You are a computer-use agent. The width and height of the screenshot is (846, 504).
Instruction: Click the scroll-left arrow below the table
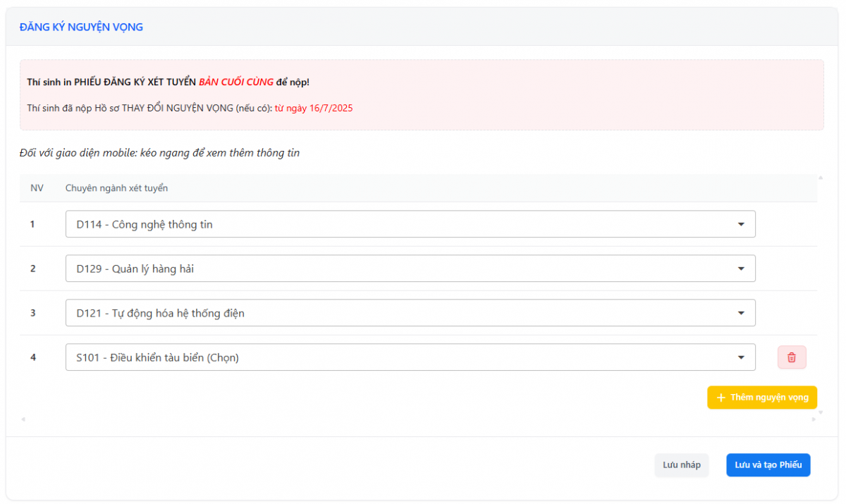(23, 419)
